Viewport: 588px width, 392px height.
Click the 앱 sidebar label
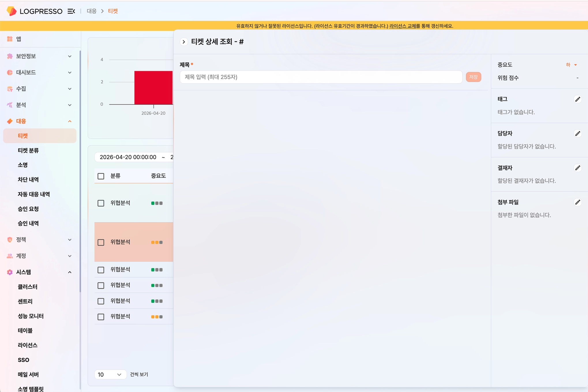point(19,39)
